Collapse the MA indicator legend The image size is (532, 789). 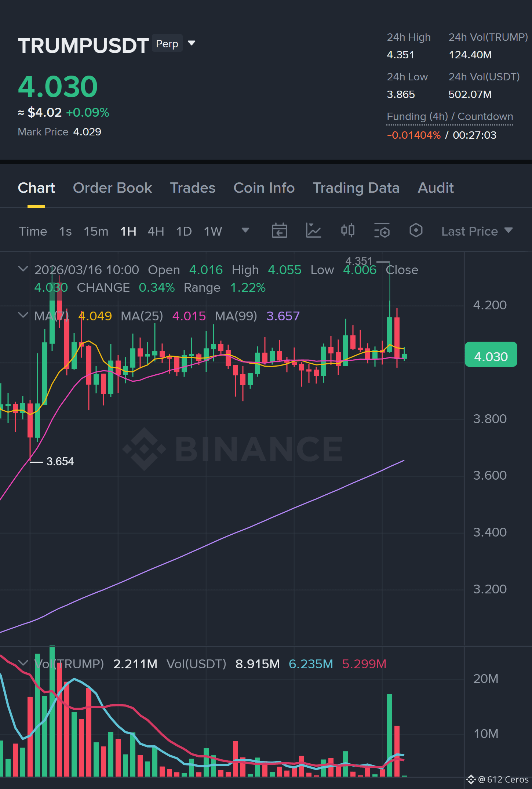click(23, 315)
